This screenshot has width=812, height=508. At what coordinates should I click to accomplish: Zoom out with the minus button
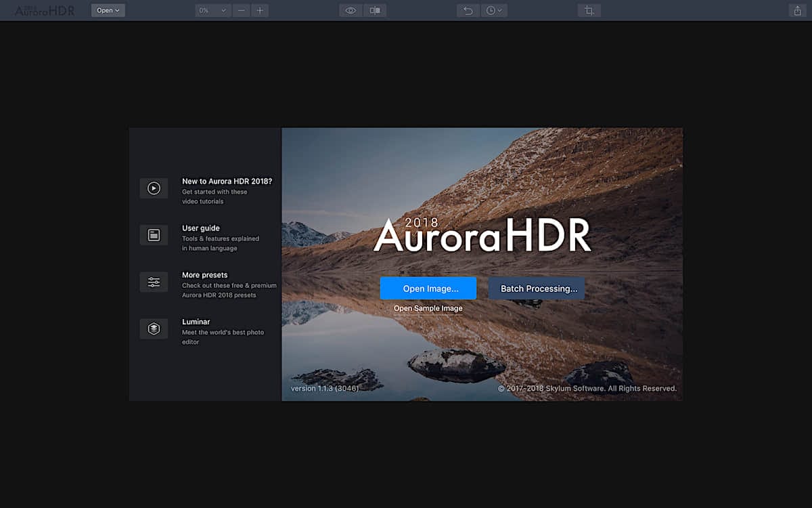(242, 10)
